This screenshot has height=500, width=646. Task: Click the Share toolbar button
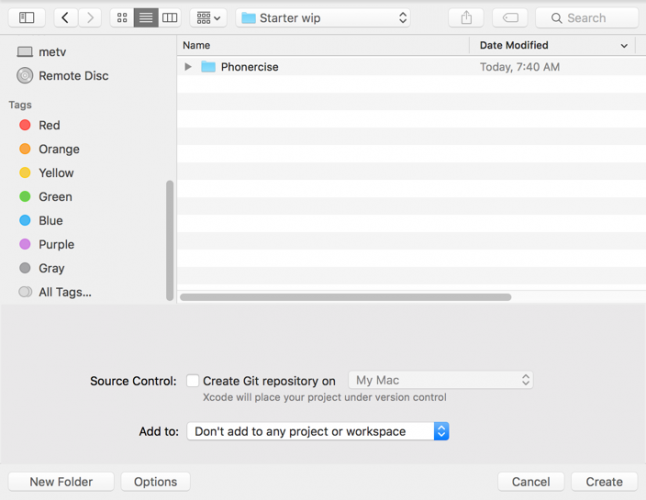466,18
